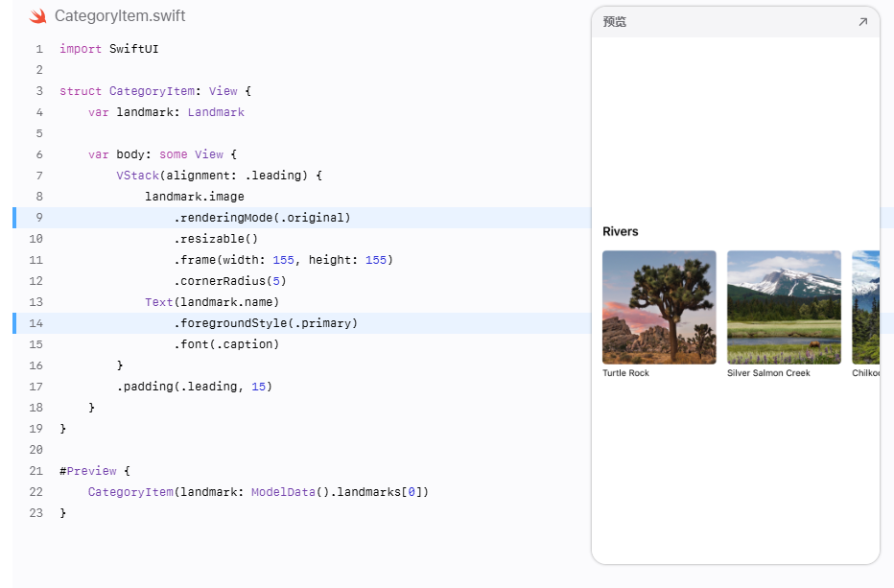The height and width of the screenshot is (588, 894).
Task: Click the Text(landmark.name) code line
Action: [212, 302]
